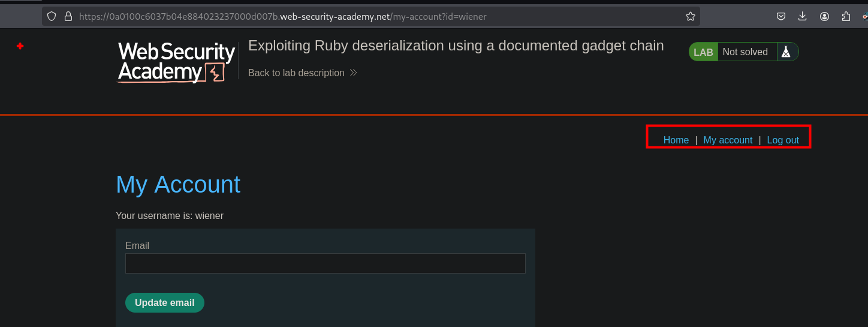Click the green LAB status badge
Screen dimensions: 868x327
[x=703, y=52]
